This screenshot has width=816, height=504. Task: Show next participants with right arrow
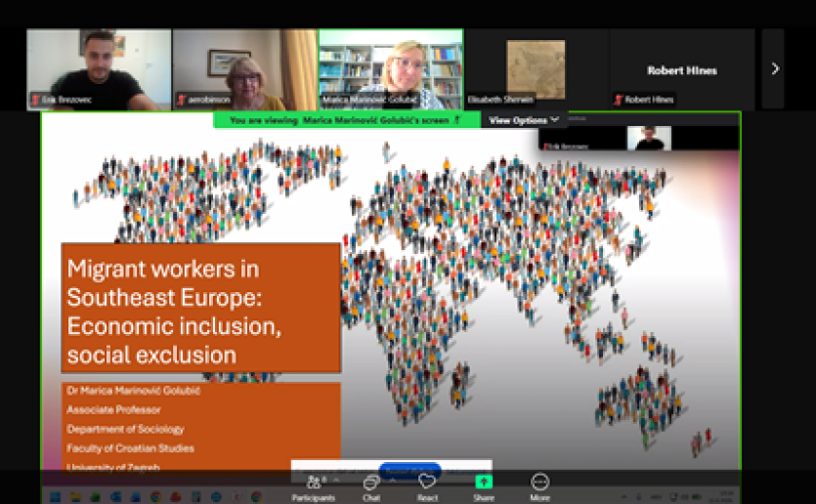point(775,68)
